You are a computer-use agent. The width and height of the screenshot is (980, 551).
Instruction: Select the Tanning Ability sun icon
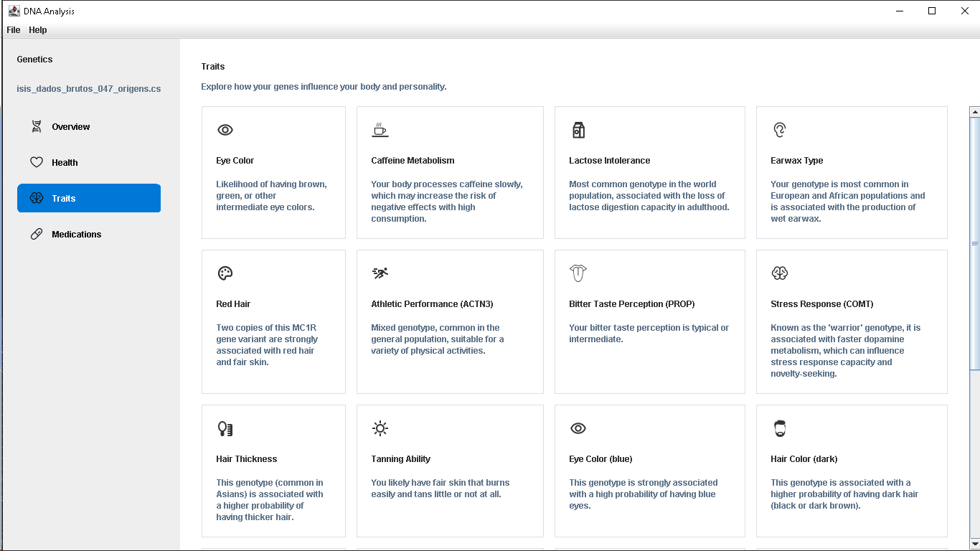coord(380,428)
